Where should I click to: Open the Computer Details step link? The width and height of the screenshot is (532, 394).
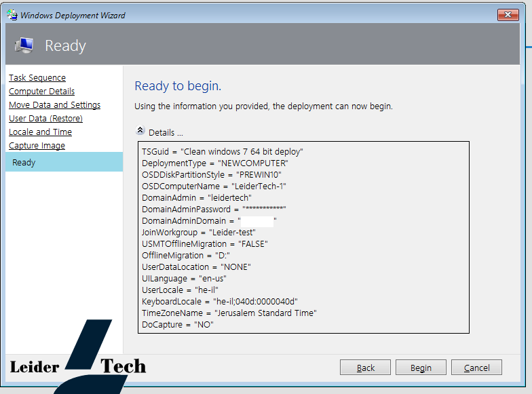(x=42, y=91)
